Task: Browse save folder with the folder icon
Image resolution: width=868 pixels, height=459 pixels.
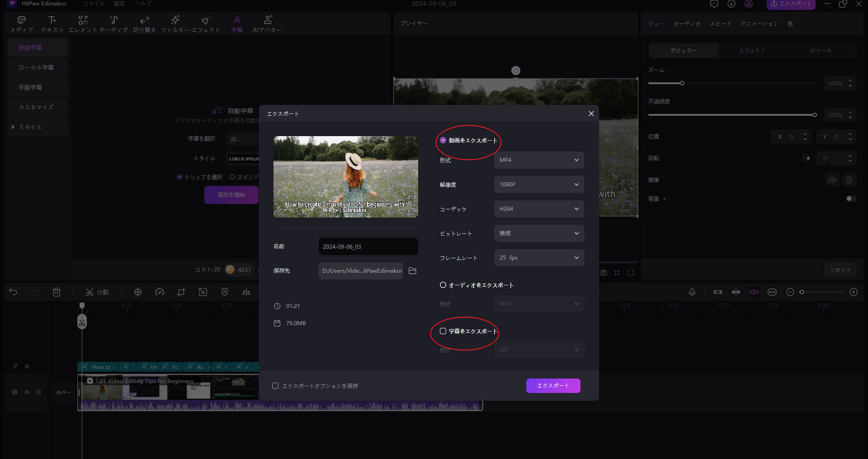Action: (412, 271)
